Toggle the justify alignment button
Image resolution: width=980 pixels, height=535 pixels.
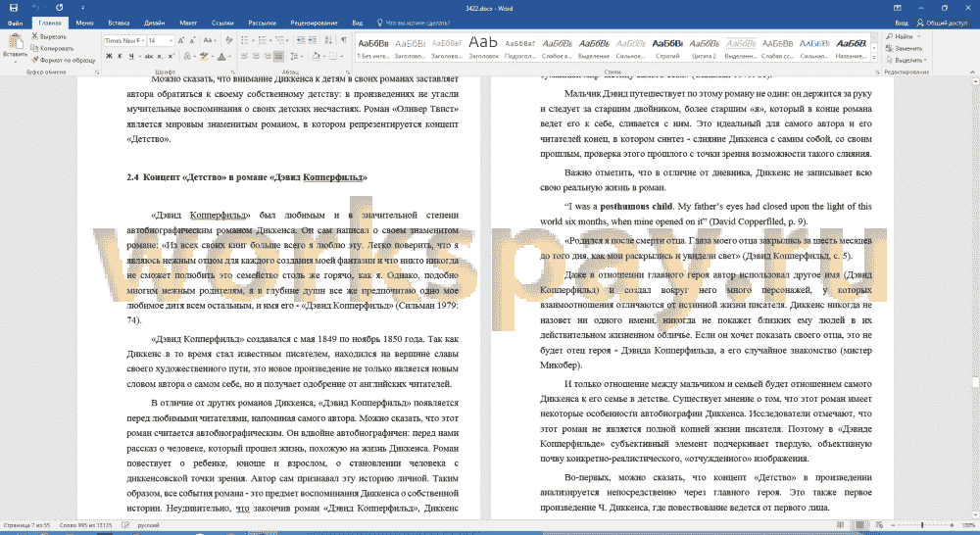[x=278, y=56]
